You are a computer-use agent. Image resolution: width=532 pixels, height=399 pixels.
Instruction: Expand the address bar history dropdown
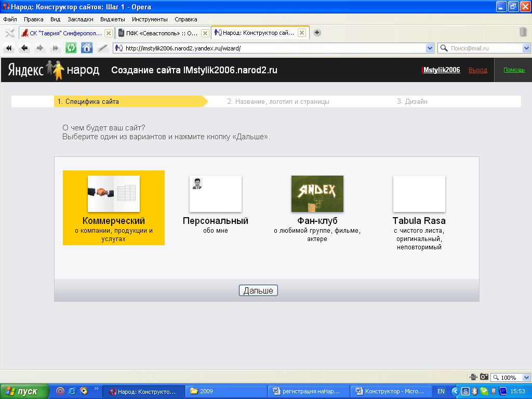(x=430, y=48)
